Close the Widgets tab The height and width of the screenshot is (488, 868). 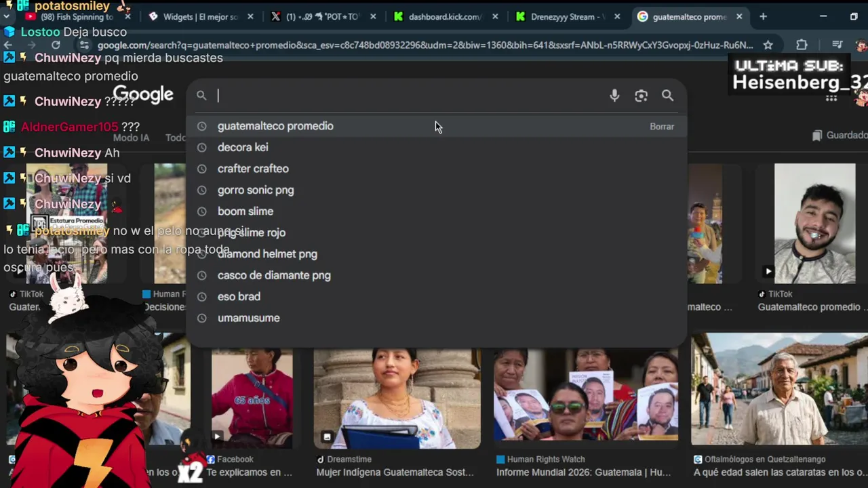tap(251, 16)
